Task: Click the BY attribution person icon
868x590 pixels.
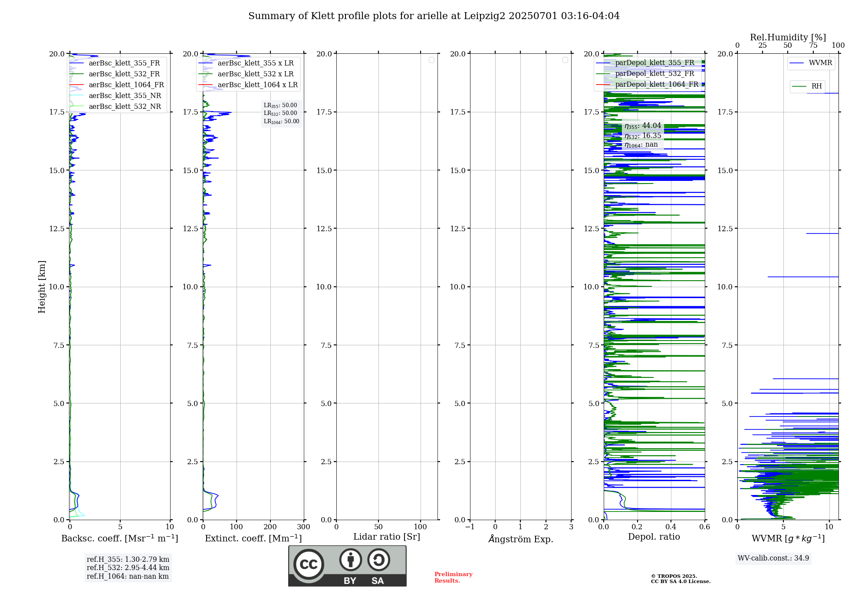Action: pos(351,560)
